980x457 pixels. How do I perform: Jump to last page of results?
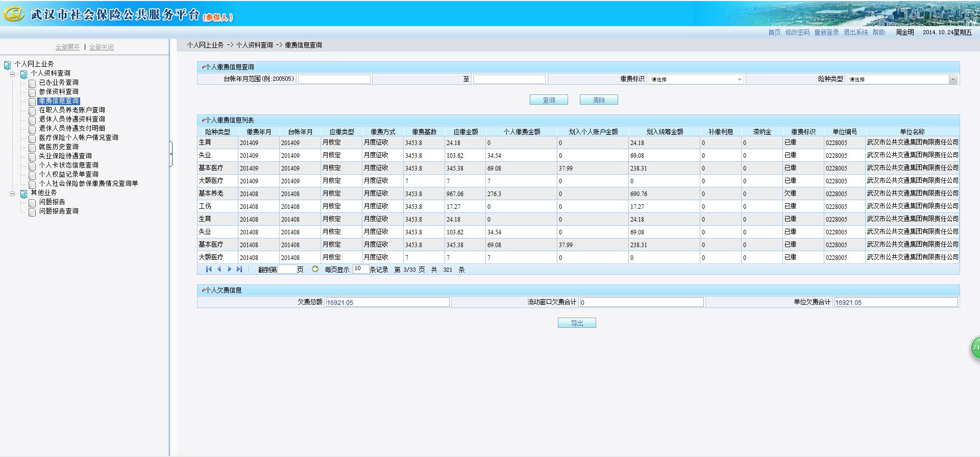[x=239, y=269]
